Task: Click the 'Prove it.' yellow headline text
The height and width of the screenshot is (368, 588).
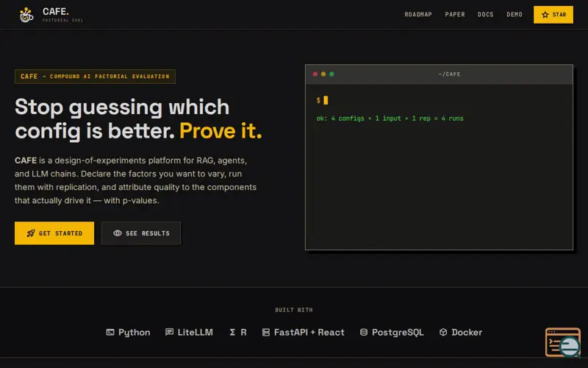Action: pyautogui.click(x=220, y=131)
